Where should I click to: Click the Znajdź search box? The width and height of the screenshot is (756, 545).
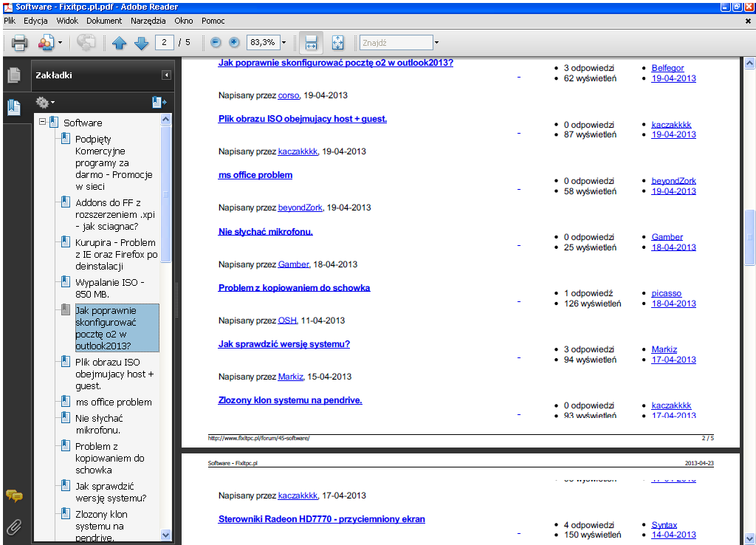coord(396,42)
